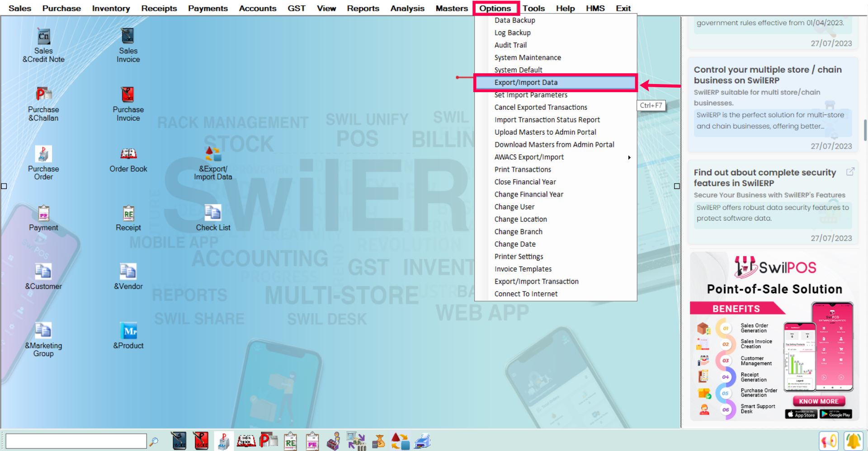Select Export/Import Data from Options menu
Viewport: 868px width, 451px height.
(556, 83)
